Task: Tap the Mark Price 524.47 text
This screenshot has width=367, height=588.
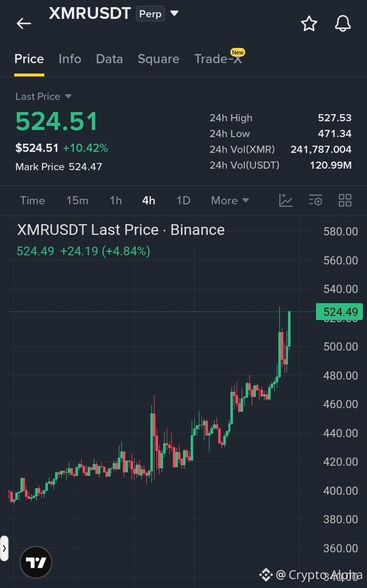Action: pyautogui.click(x=59, y=167)
